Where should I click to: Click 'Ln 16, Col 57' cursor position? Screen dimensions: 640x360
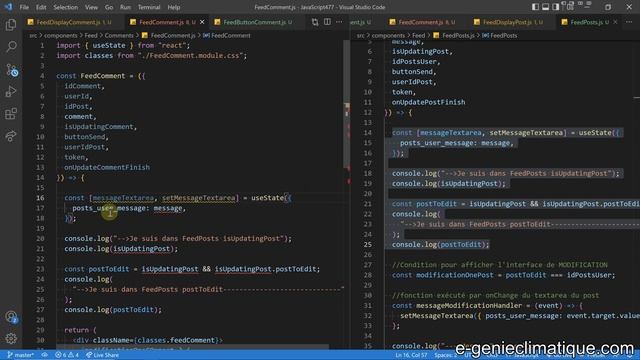411,355
